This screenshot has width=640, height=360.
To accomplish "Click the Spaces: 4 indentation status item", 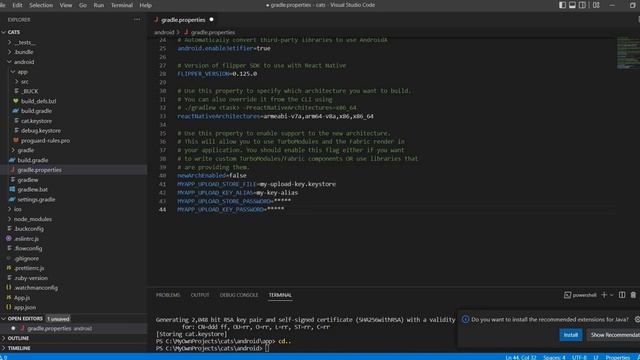I will [554, 358].
